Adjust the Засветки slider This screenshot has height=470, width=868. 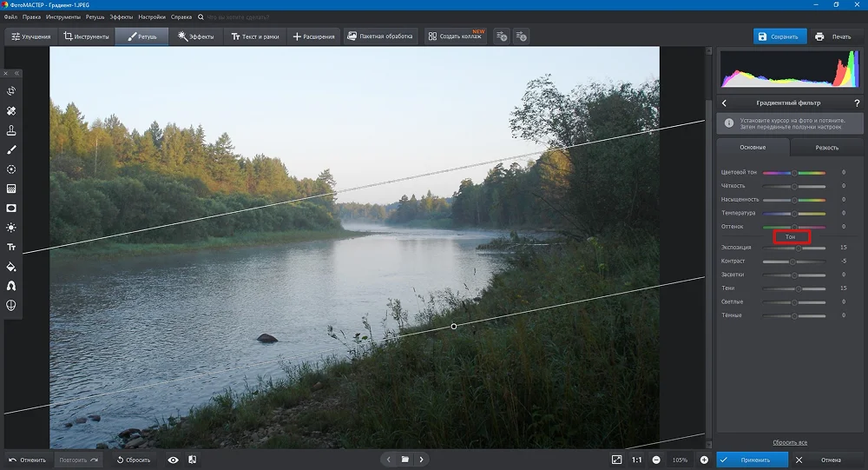794,275
